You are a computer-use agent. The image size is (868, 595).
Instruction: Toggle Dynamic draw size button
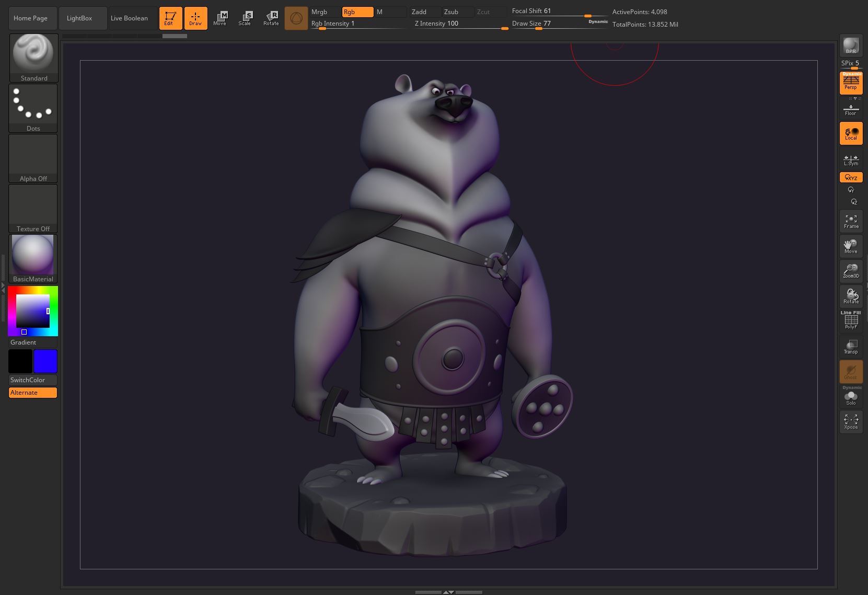click(x=598, y=22)
